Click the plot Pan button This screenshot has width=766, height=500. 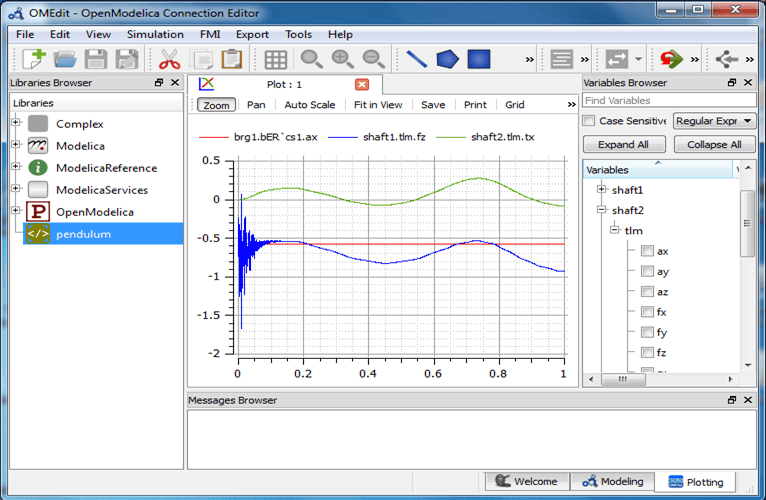click(x=256, y=105)
